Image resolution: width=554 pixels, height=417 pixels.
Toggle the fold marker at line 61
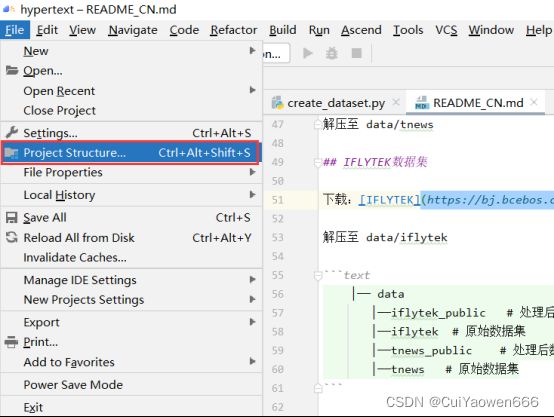coord(318,388)
